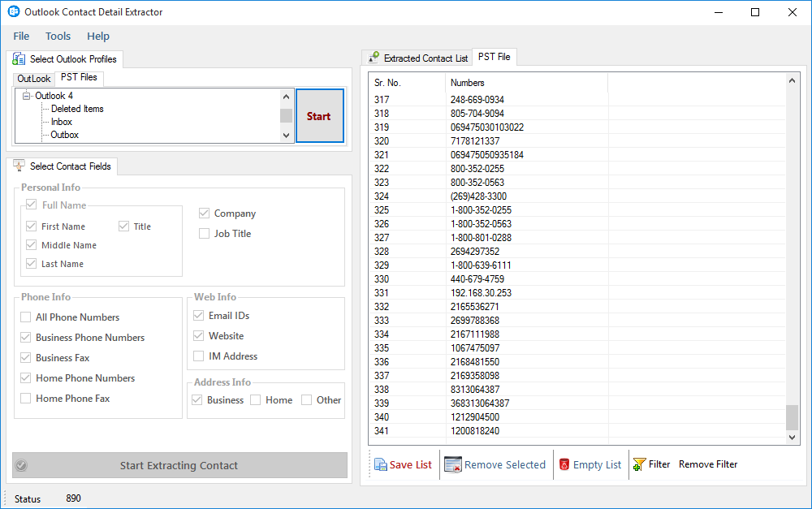
Task: Click the Filter funnel icon
Action: click(x=639, y=464)
